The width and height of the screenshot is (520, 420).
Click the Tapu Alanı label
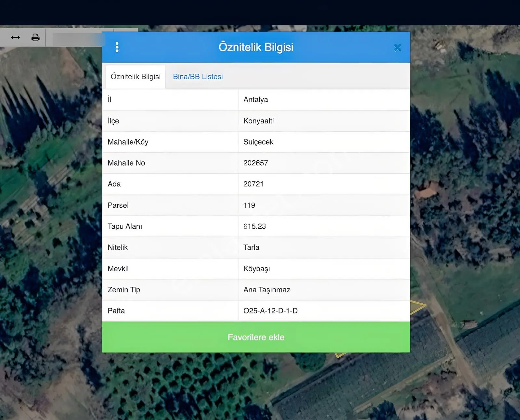(x=125, y=226)
